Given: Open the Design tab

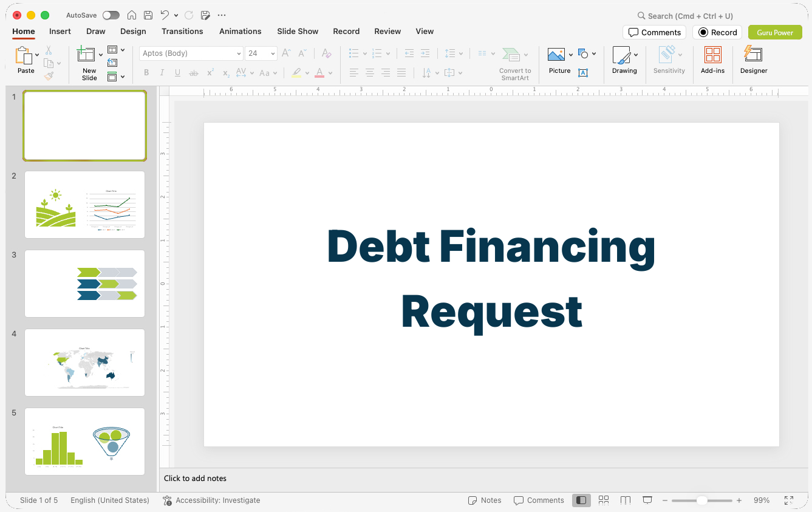Looking at the screenshot, I should (x=133, y=32).
